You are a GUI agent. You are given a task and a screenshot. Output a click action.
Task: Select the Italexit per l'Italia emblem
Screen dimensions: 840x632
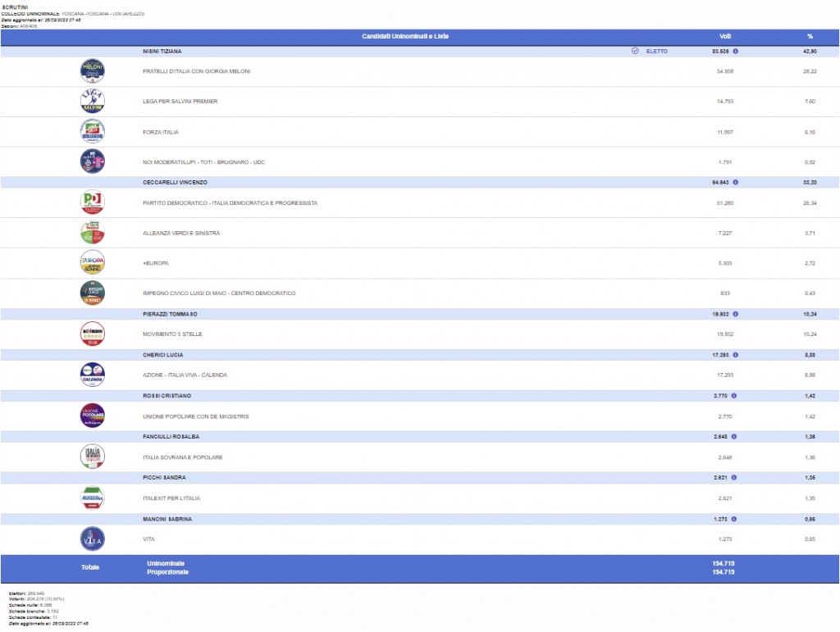click(92, 498)
